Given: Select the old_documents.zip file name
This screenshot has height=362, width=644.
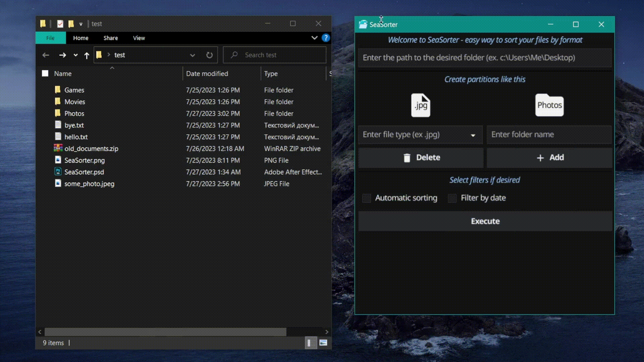Looking at the screenshot, I should coord(91,149).
